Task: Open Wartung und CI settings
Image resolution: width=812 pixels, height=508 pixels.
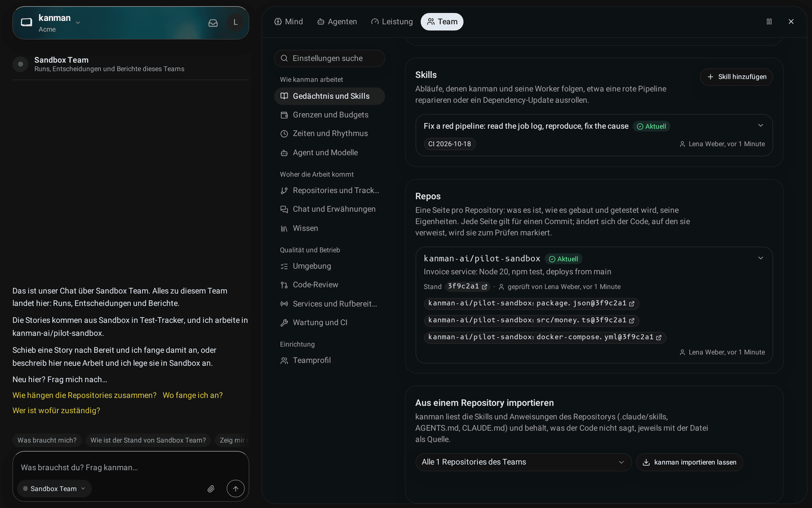Action: (x=329, y=323)
